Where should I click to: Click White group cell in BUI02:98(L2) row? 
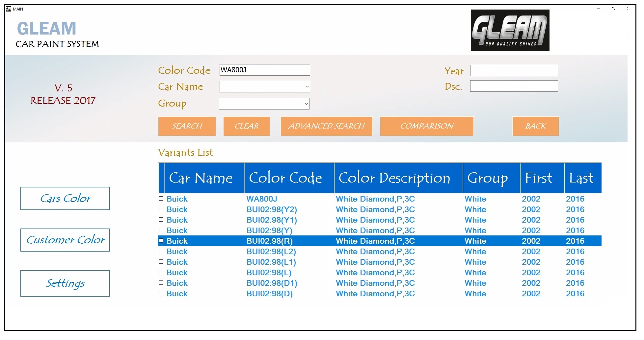(475, 252)
